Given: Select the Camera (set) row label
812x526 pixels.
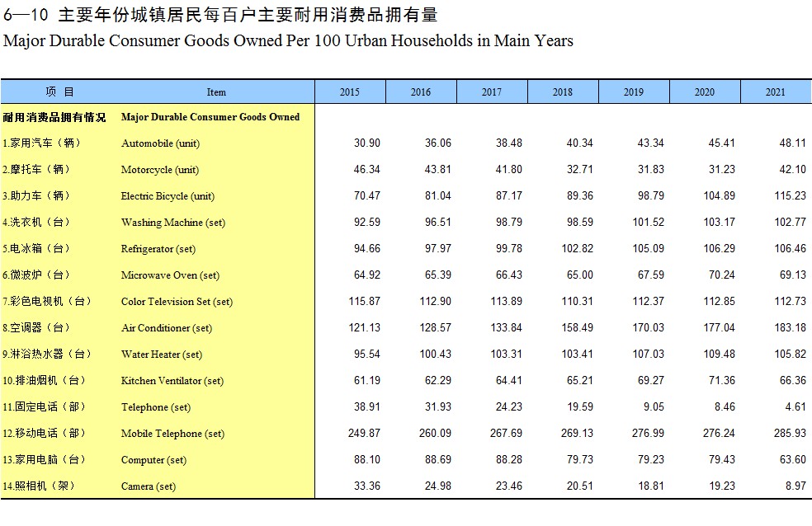Looking at the screenshot, I should pos(149,486).
